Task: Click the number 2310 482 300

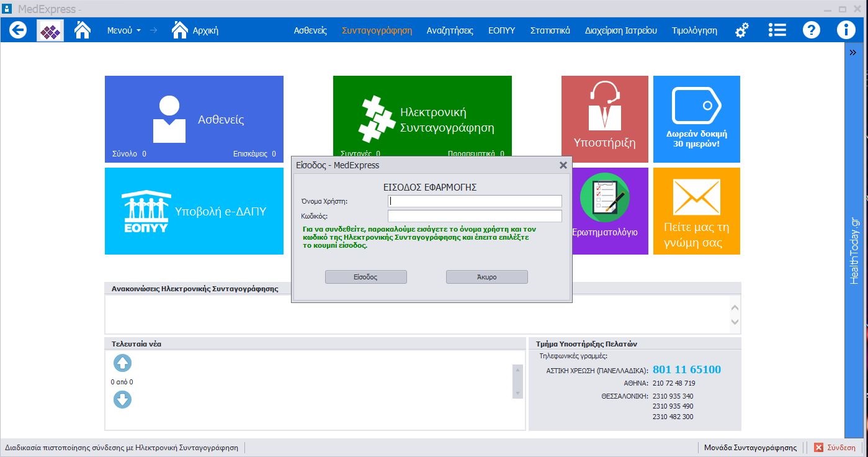Action: point(673,417)
